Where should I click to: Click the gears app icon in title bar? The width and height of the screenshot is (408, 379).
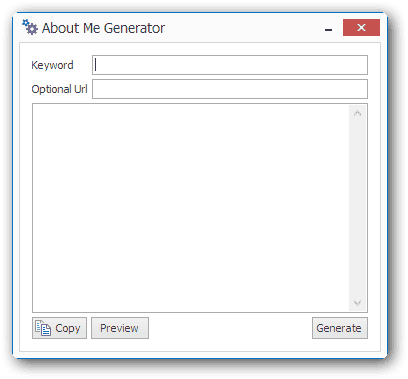(30, 27)
